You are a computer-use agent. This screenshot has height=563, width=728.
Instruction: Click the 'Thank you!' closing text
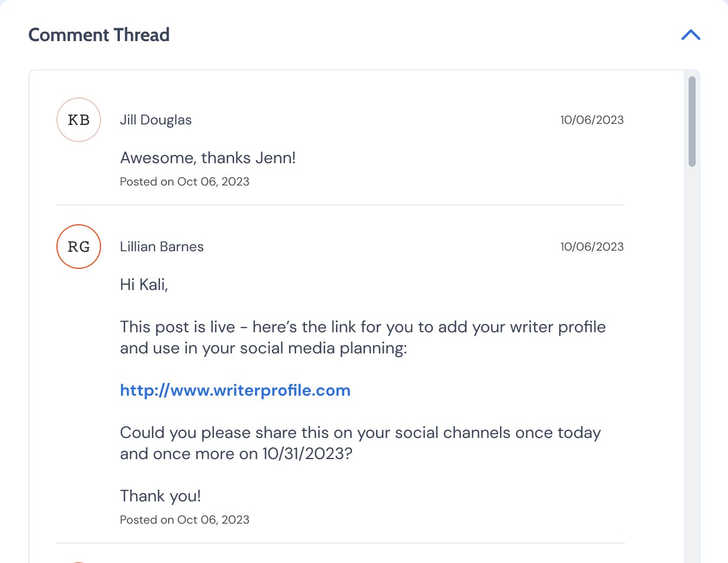[160, 496]
